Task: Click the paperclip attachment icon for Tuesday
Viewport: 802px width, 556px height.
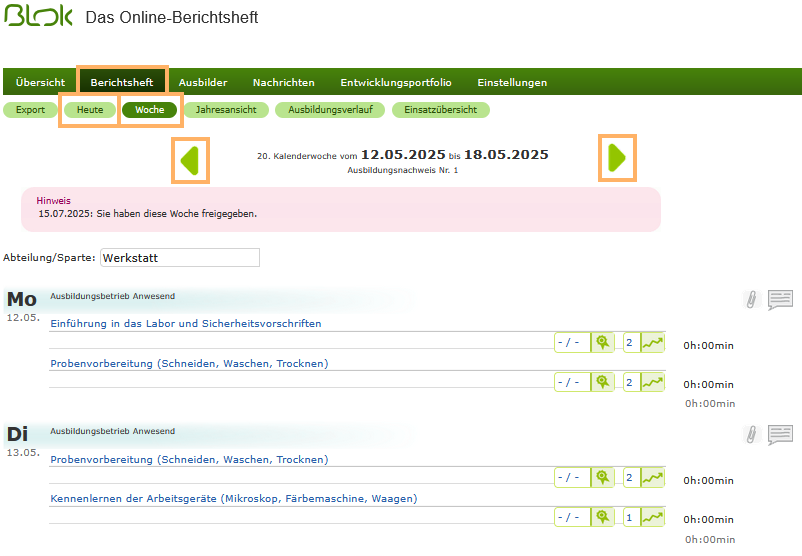Action: [751, 434]
